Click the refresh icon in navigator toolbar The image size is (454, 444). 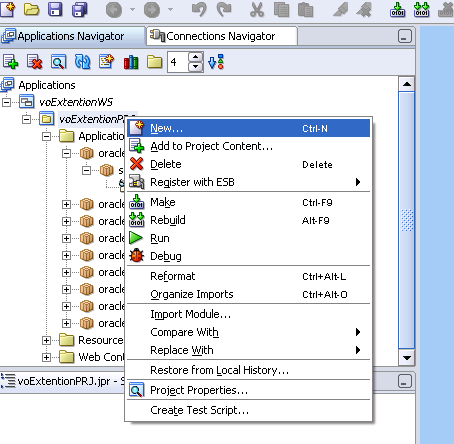[82, 62]
